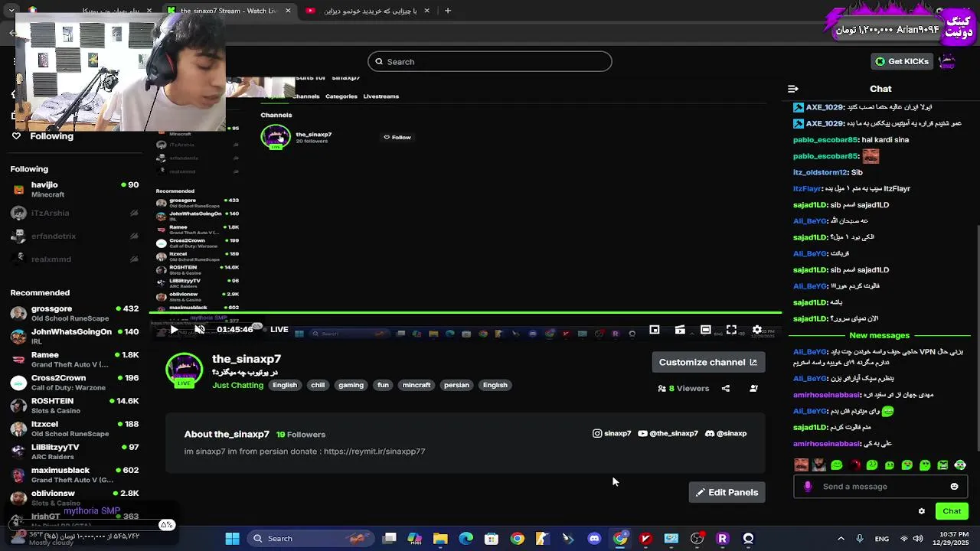Unmute the stream player volume

[x=200, y=330]
